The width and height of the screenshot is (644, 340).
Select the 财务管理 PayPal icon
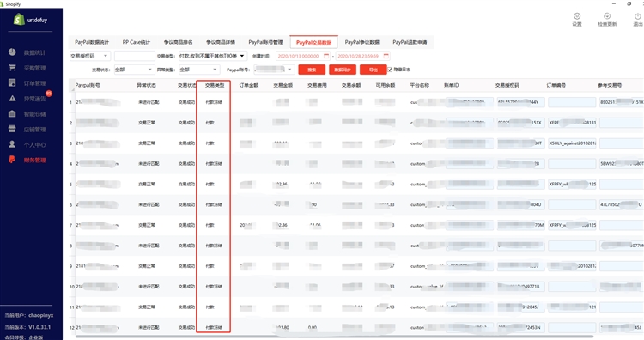click(12, 160)
